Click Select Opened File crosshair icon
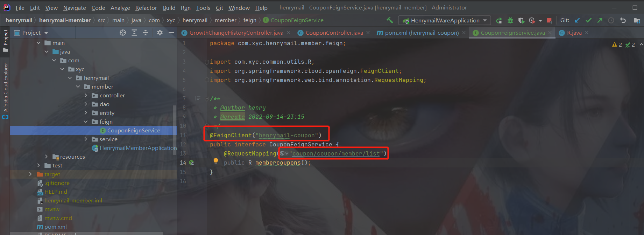Viewport: 644px width, 235px height. pyautogui.click(x=123, y=33)
